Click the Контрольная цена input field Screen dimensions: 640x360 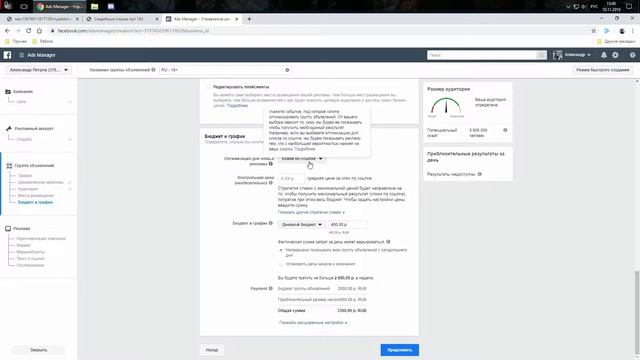coord(291,178)
